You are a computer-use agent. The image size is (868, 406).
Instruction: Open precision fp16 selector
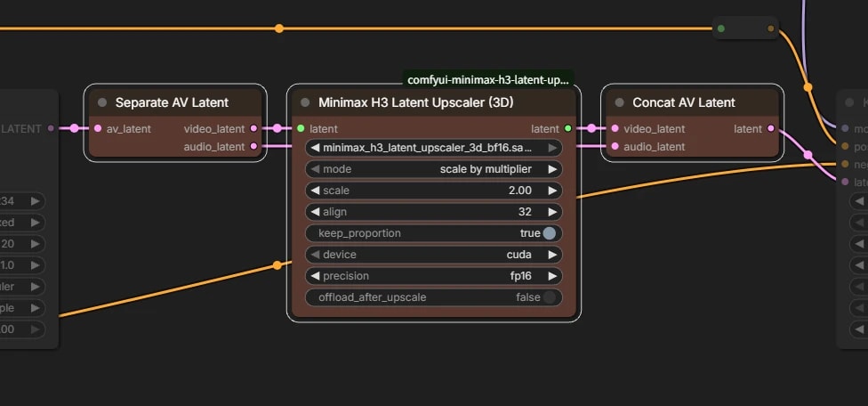433,276
